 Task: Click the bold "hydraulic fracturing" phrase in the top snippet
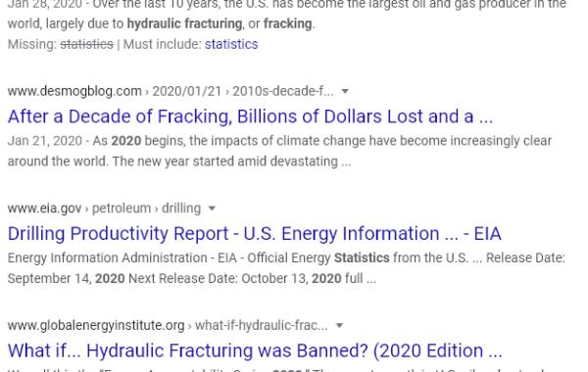click(184, 23)
